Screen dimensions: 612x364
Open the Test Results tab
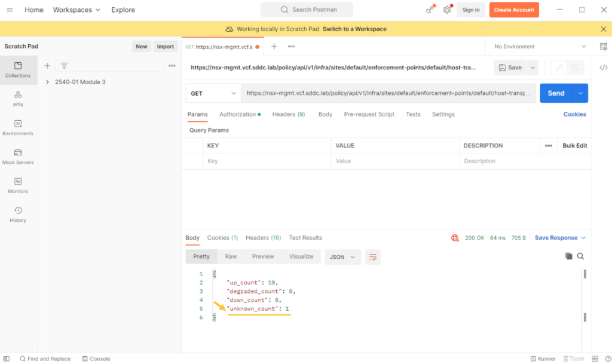(305, 238)
